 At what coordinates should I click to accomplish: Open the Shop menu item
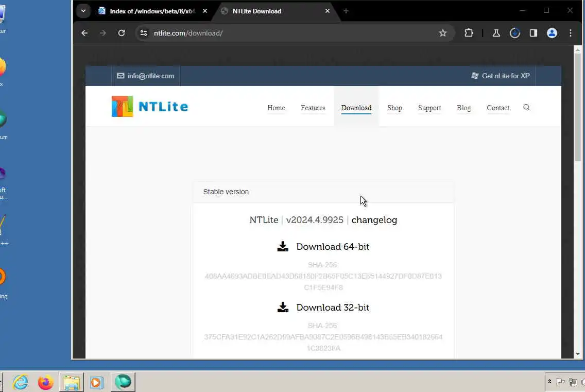pos(395,108)
